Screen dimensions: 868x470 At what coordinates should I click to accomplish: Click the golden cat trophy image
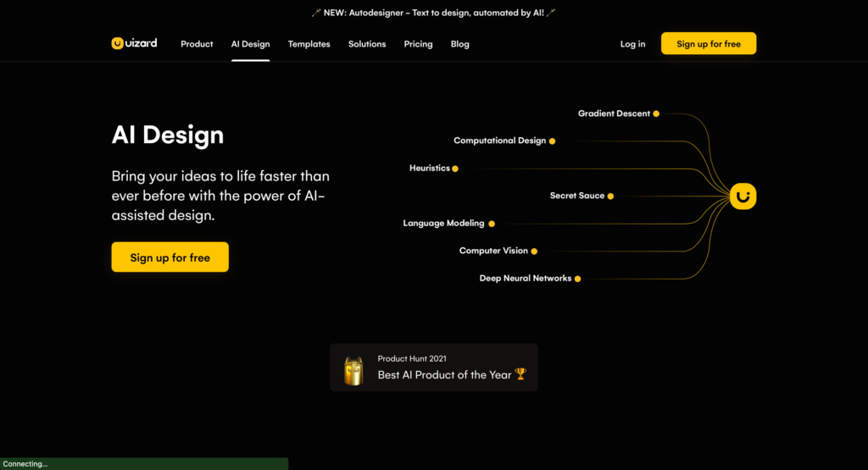(353, 370)
